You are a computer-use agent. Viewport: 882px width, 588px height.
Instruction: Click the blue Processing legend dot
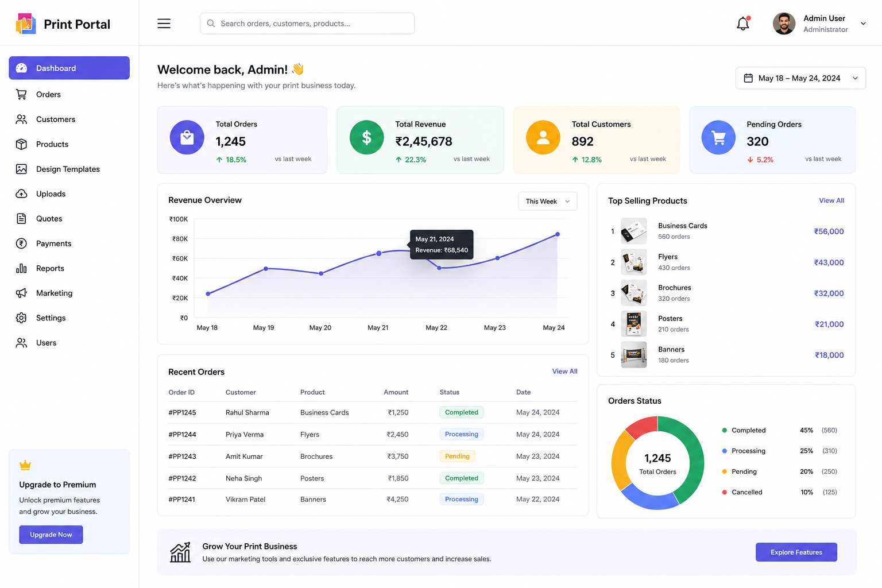(725, 451)
